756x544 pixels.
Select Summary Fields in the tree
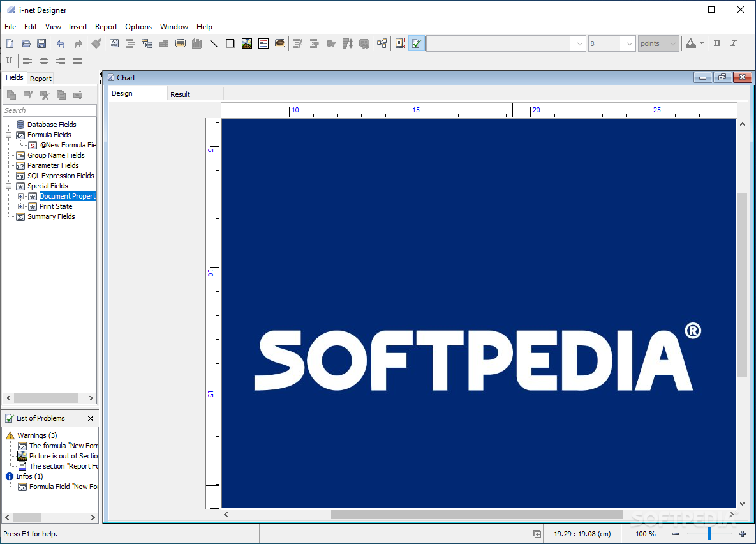click(x=51, y=216)
